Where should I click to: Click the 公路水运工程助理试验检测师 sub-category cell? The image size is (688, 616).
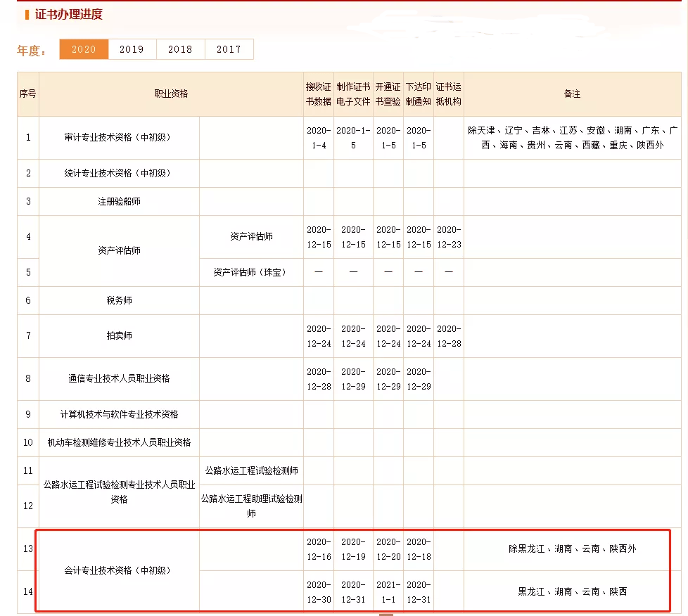tap(251, 506)
